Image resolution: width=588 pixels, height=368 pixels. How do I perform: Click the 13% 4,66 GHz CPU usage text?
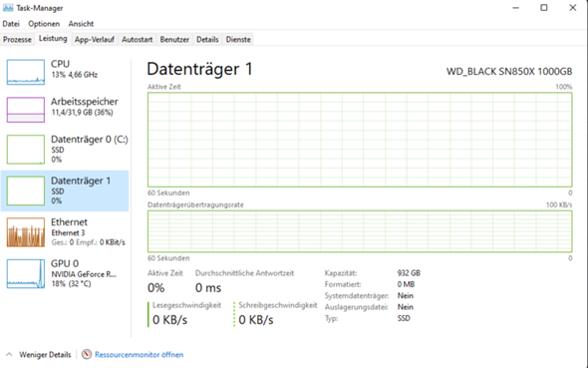tap(75, 75)
